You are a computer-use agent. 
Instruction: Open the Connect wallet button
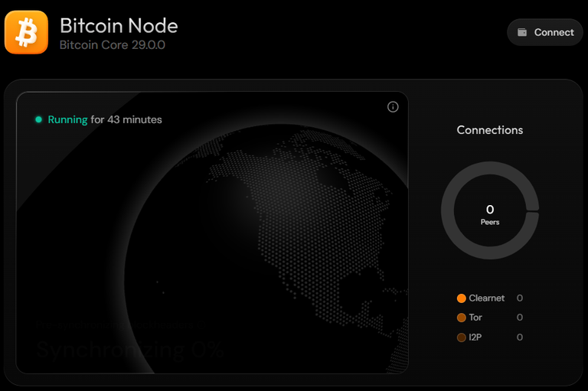coord(545,32)
